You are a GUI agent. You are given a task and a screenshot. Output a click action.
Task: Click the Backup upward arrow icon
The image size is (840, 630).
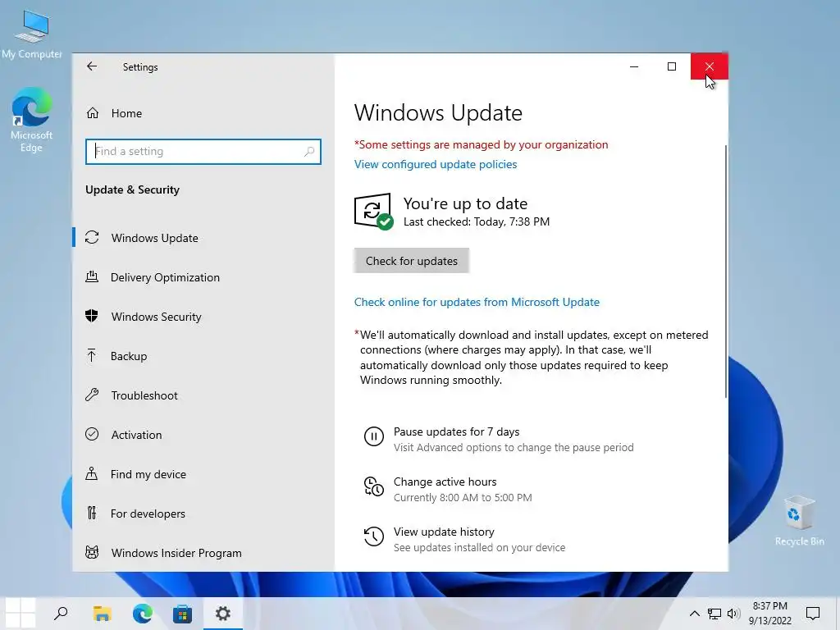tap(92, 355)
